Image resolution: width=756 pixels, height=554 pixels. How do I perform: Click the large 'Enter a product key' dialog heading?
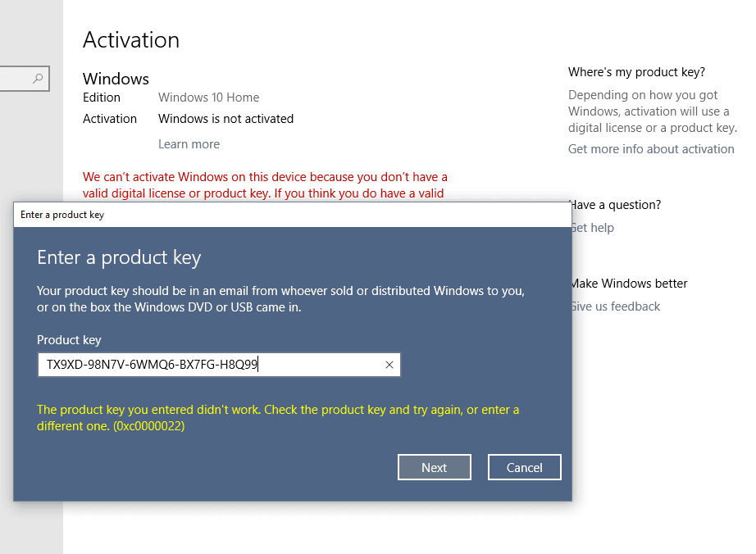coord(119,257)
